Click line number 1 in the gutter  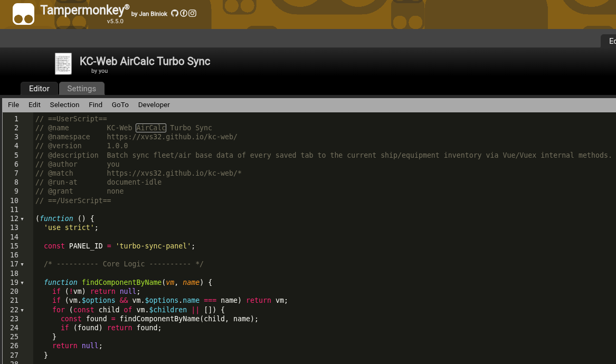16,119
